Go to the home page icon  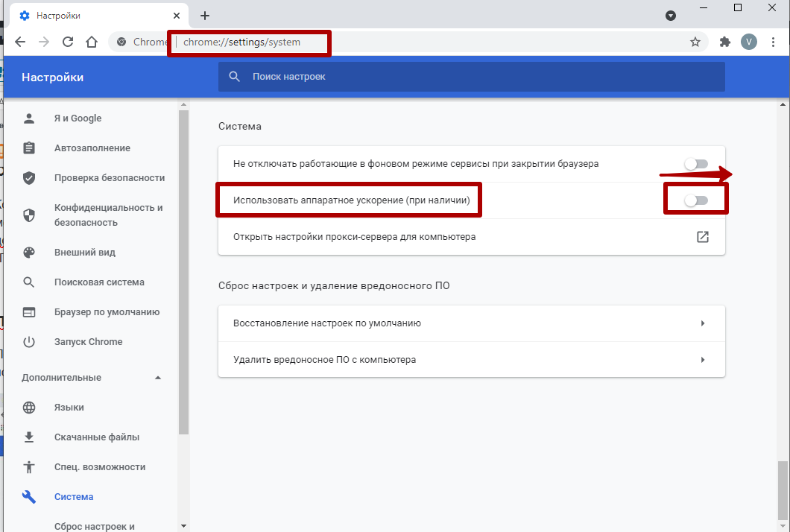(92, 42)
